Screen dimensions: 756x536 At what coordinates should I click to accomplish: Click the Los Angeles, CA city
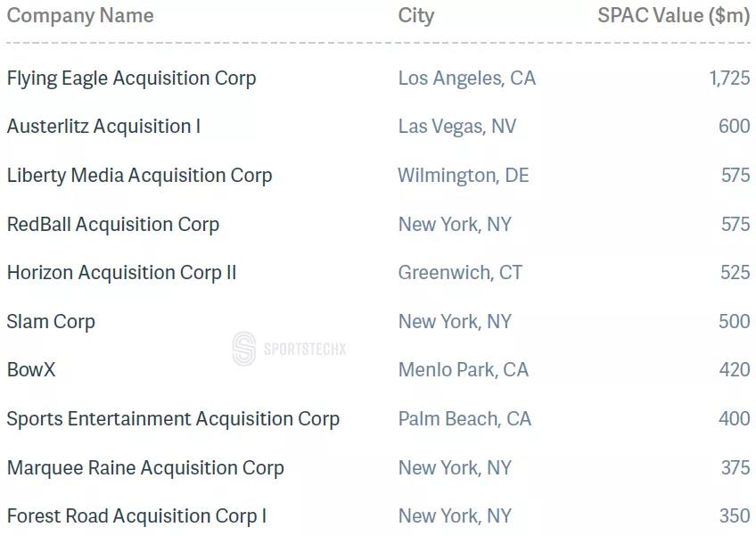pyautogui.click(x=467, y=78)
